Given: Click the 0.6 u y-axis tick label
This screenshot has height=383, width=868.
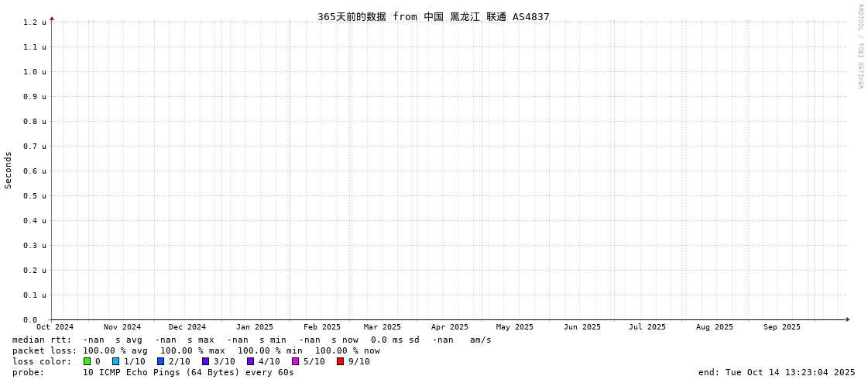Looking at the screenshot, I should pos(35,171).
